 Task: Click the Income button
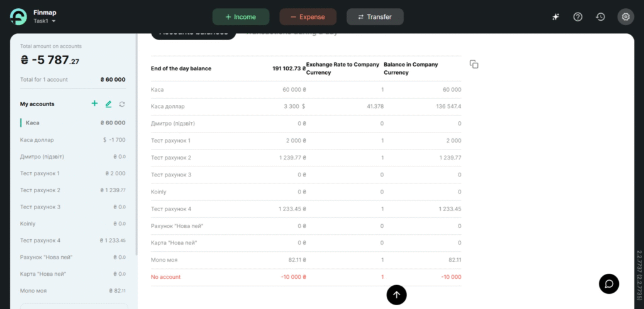click(x=241, y=17)
